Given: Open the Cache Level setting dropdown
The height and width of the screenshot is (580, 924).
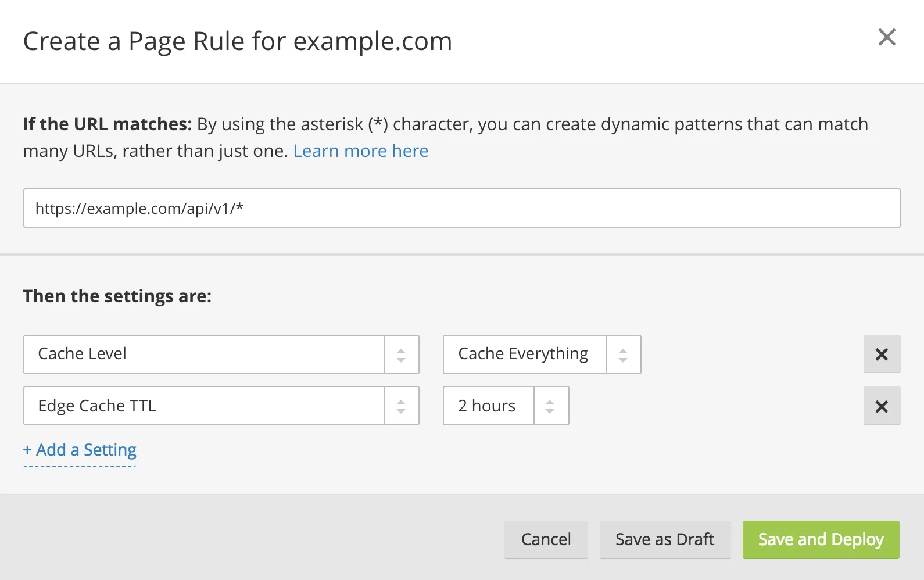Looking at the screenshot, I should pos(203,354).
